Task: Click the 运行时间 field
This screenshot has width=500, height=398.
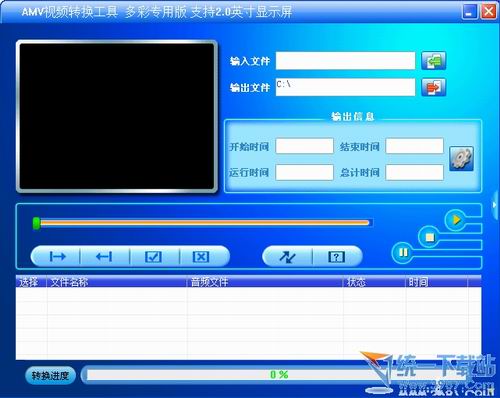Action: click(305, 172)
